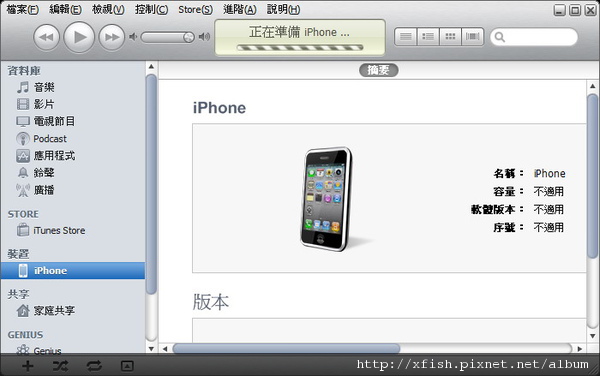
Task: Toggle repeat mode
Action: point(94,366)
